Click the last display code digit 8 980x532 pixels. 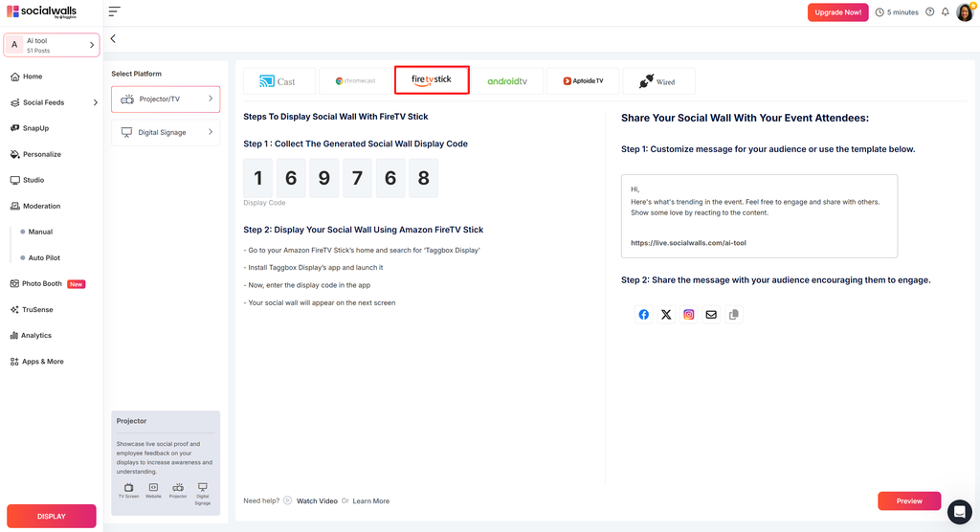click(x=423, y=178)
